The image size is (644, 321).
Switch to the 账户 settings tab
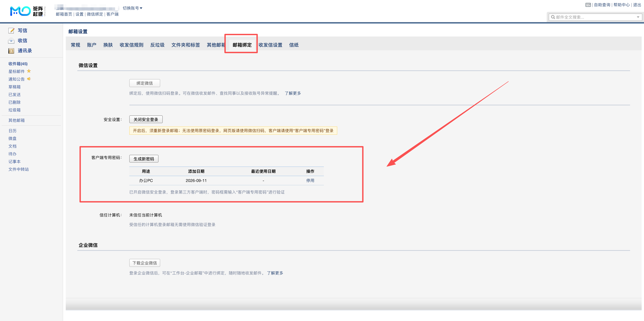[x=92, y=45]
